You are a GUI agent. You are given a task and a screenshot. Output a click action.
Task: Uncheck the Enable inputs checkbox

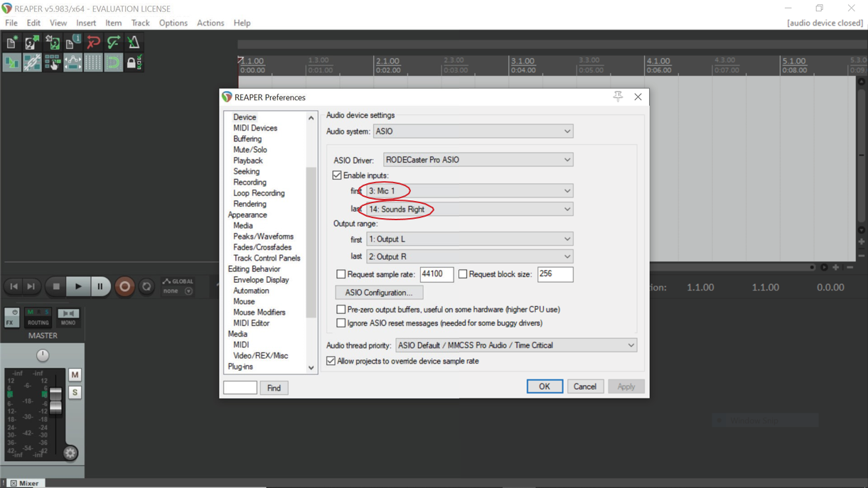pyautogui.click(x=337, y=175)
